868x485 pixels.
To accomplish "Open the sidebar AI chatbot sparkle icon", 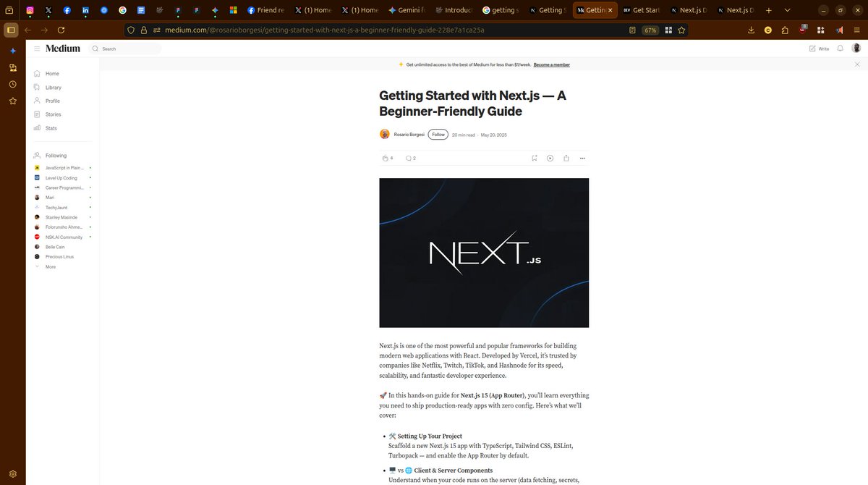I will 12,51.
